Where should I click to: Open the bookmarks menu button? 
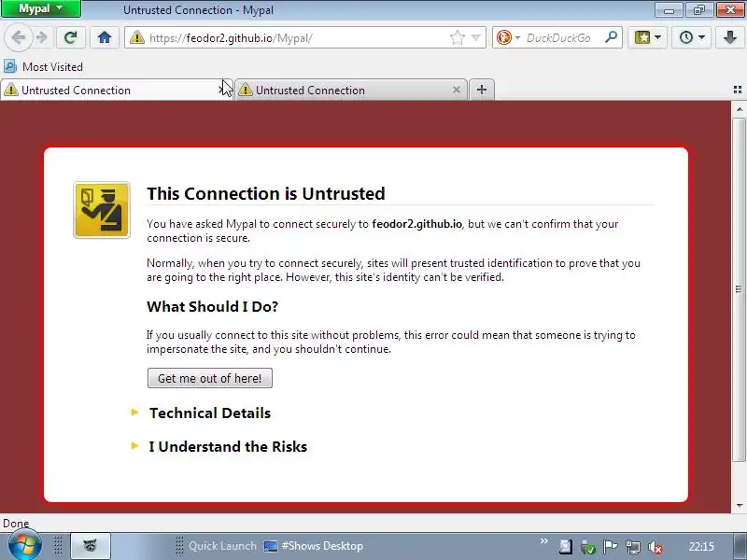[642, 37]
